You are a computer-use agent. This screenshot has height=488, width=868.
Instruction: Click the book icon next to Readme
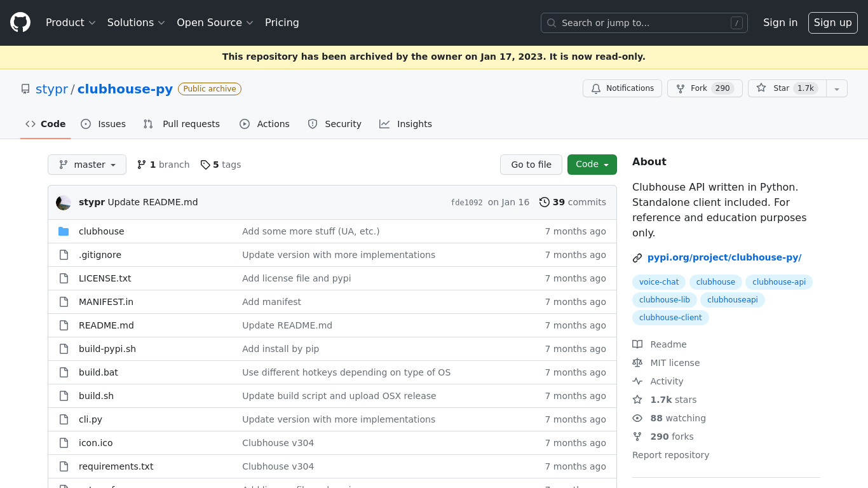[x=637, y=344]
